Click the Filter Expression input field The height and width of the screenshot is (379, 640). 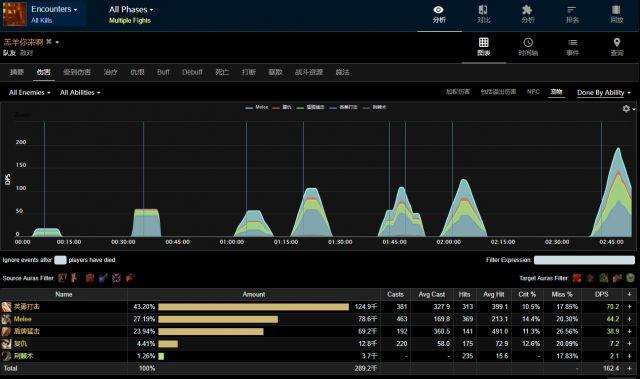(584, 260)
